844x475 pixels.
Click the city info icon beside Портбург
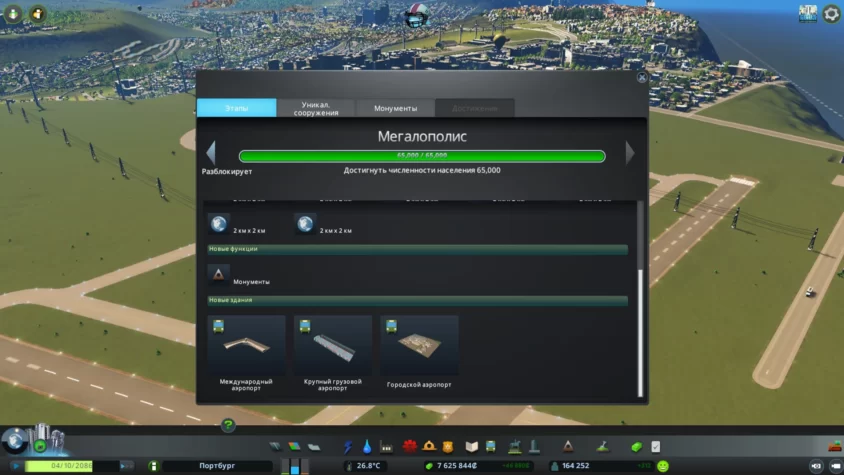click(153, 466)
